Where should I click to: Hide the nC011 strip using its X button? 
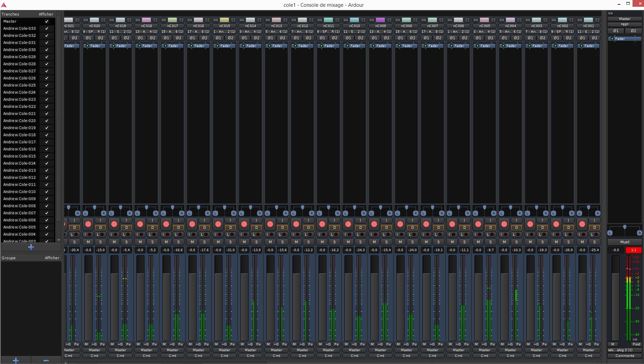(x=337, y=20)
